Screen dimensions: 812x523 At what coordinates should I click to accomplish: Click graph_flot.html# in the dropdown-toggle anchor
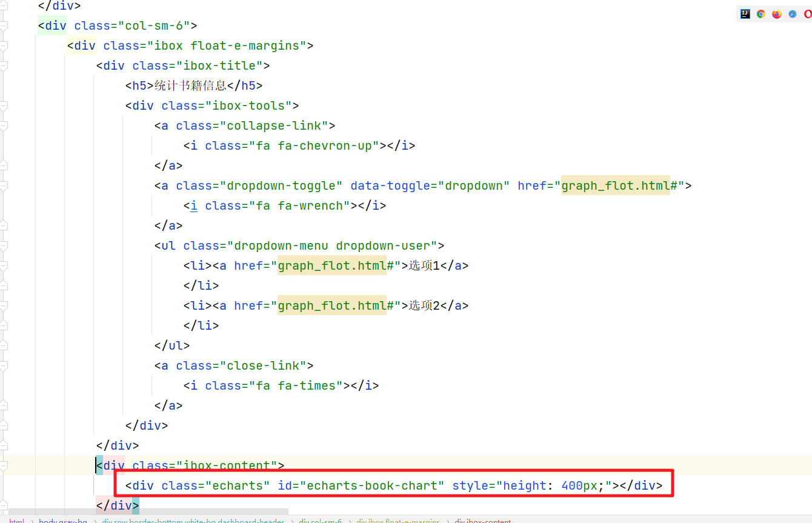pos(619,185)
